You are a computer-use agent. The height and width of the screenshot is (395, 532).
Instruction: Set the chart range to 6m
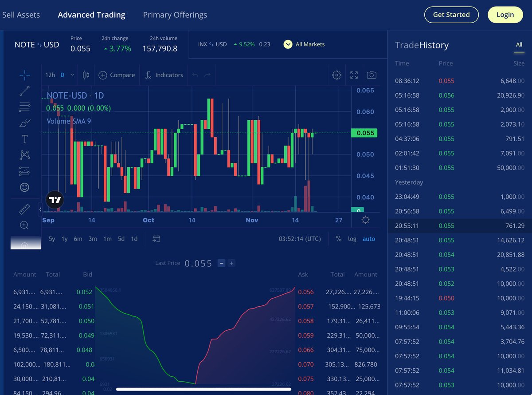tap(78, 239)
